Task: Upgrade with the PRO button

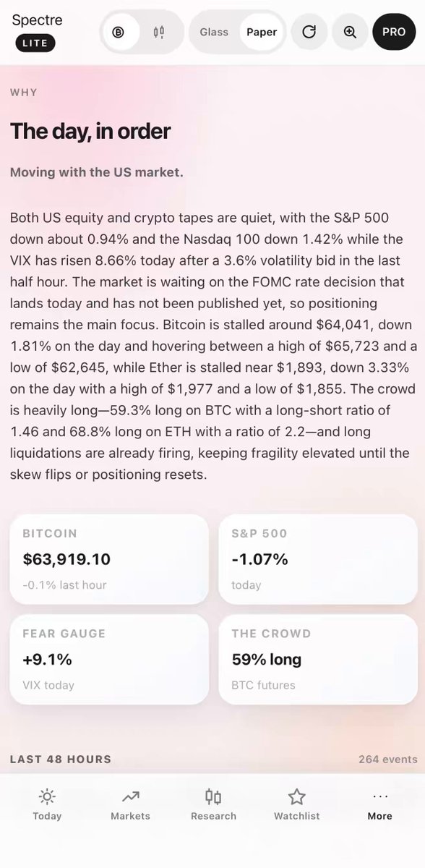Action: pos(394,32)
